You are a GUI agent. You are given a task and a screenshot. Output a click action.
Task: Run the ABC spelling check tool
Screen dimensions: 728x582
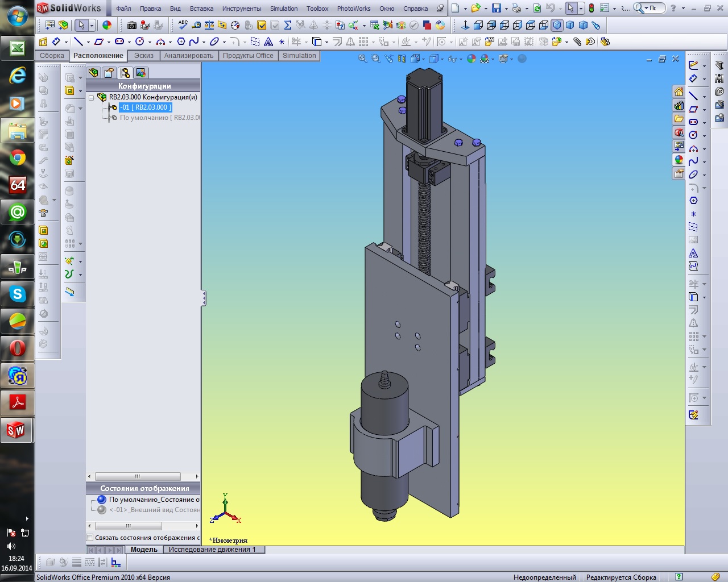pos(183,25)
